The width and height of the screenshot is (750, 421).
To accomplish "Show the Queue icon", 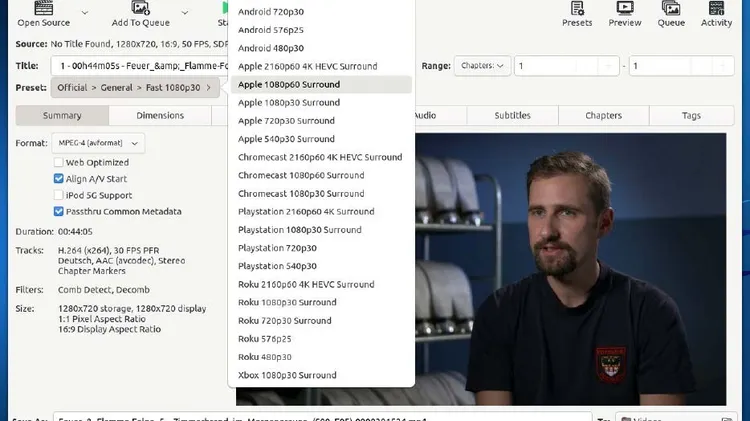I will coord(671,8).
